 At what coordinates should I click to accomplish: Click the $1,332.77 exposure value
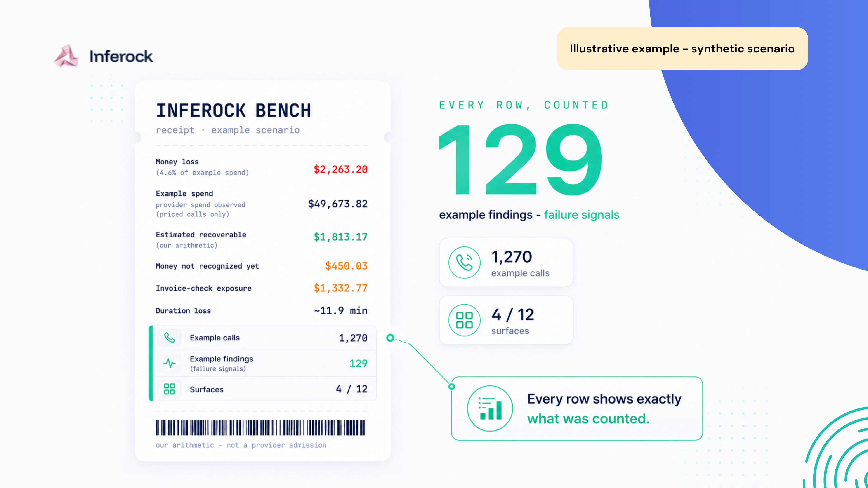(x=341, y=288)
